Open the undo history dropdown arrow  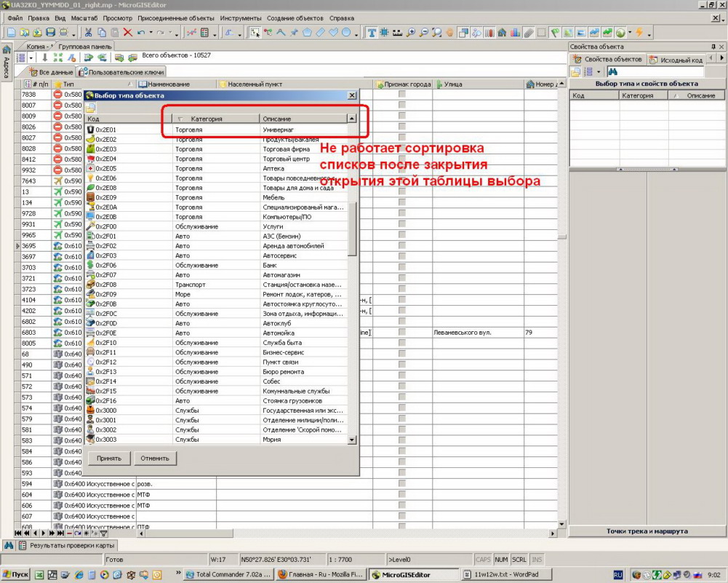click(x=151, y=33)
